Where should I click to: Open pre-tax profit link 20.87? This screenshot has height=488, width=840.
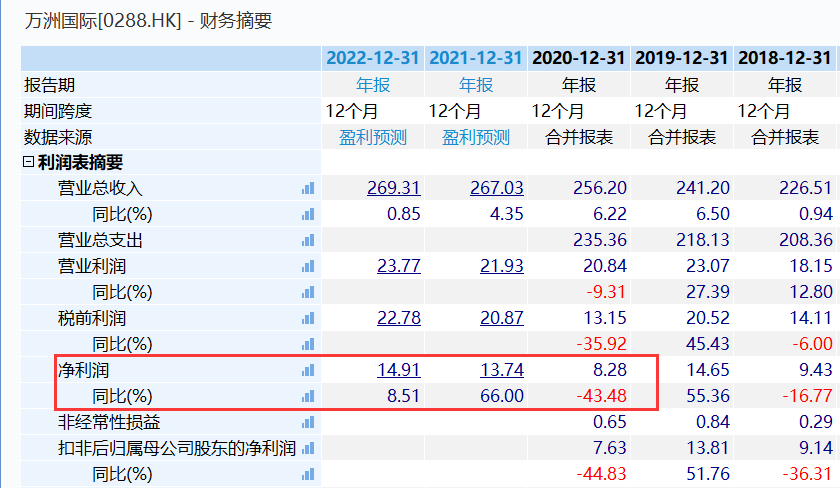pyautogui.click(x=501, y=318)
